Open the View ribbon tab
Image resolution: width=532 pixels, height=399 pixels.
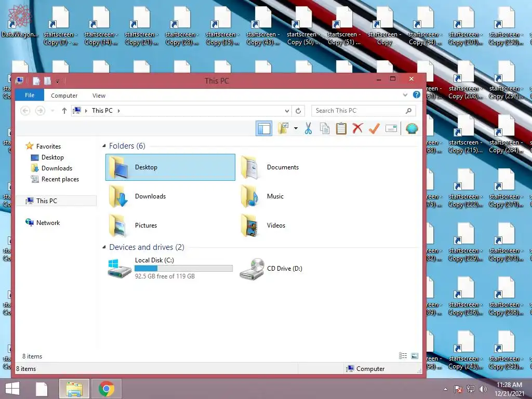click(x=99, y=96)
